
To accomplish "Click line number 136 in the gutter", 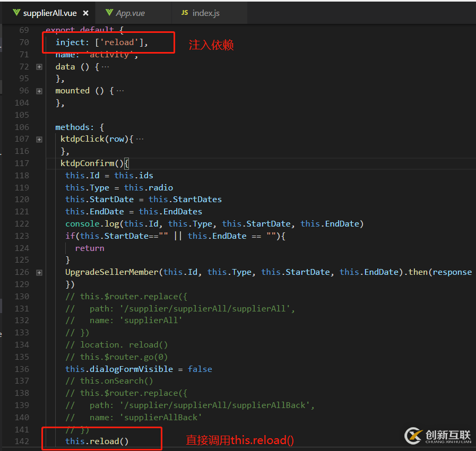I will [x=22, y=369].
